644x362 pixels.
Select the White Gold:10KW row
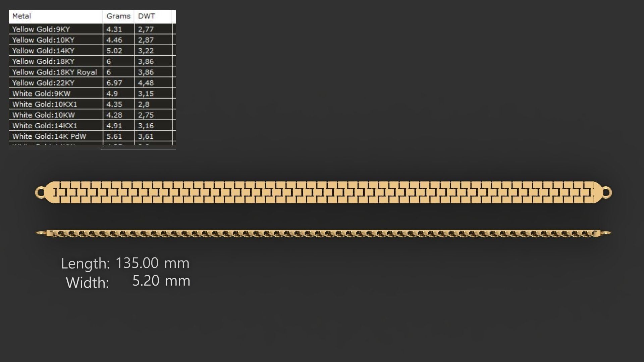[44, 115]
